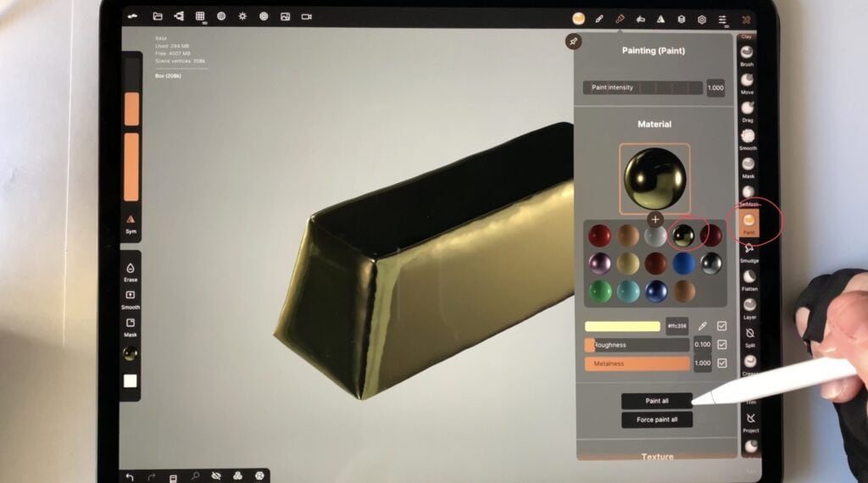The width and height of the screenshot is (868, 483).
Task: Select the Smudge tool in right sidebar
Action: pos(748,249)
